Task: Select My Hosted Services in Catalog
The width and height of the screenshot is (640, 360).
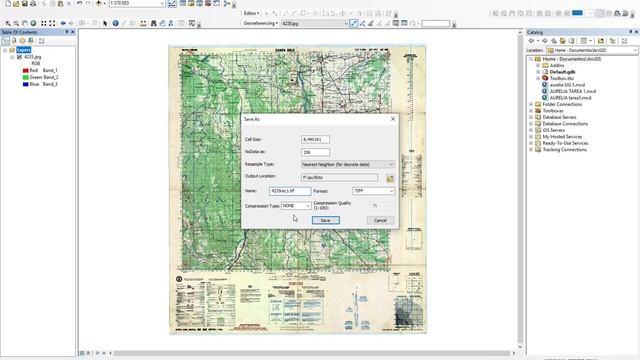Action: tap(562, 137)
